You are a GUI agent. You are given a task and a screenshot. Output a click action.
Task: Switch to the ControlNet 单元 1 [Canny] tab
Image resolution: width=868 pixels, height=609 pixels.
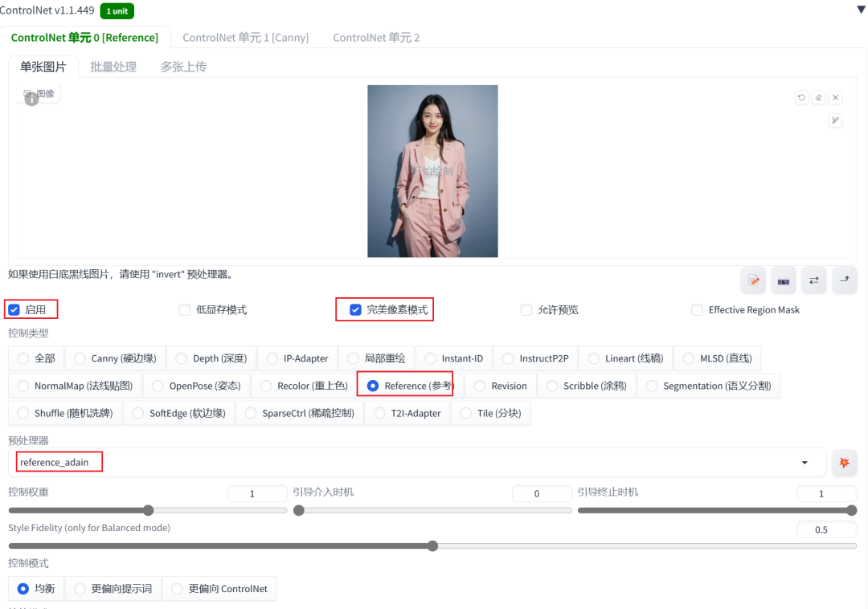pos(246,37)
